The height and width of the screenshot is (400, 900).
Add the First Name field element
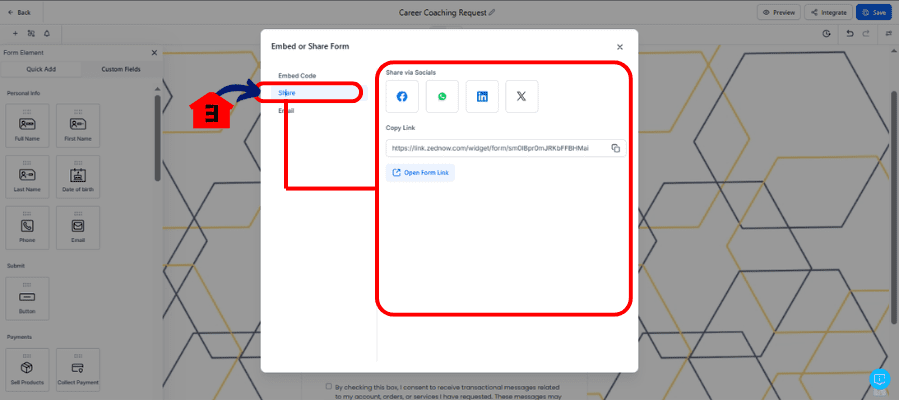[x=77, y=125]
